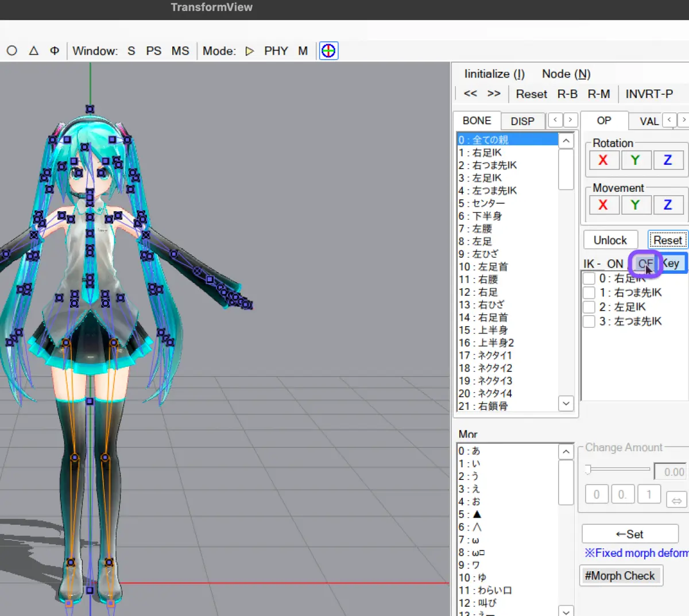Enable the 3 : 左つま先IK checkbox

click(x=589, y=321)
